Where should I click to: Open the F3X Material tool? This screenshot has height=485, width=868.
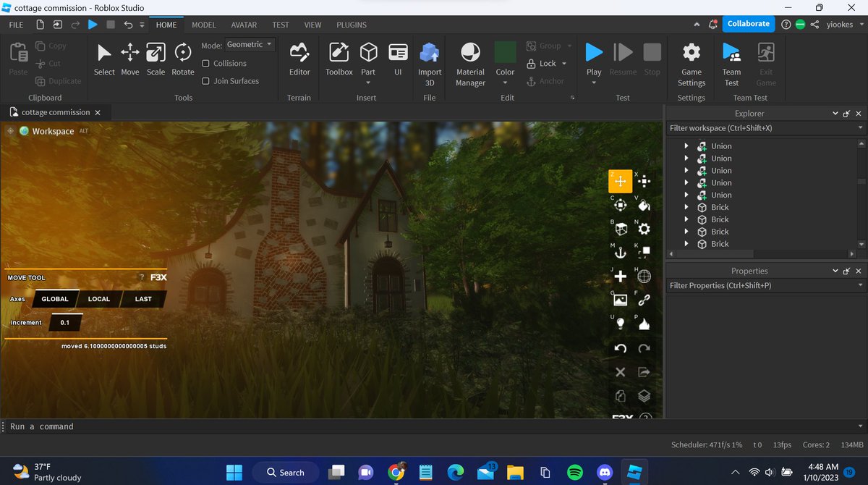(x=646, y=229)
